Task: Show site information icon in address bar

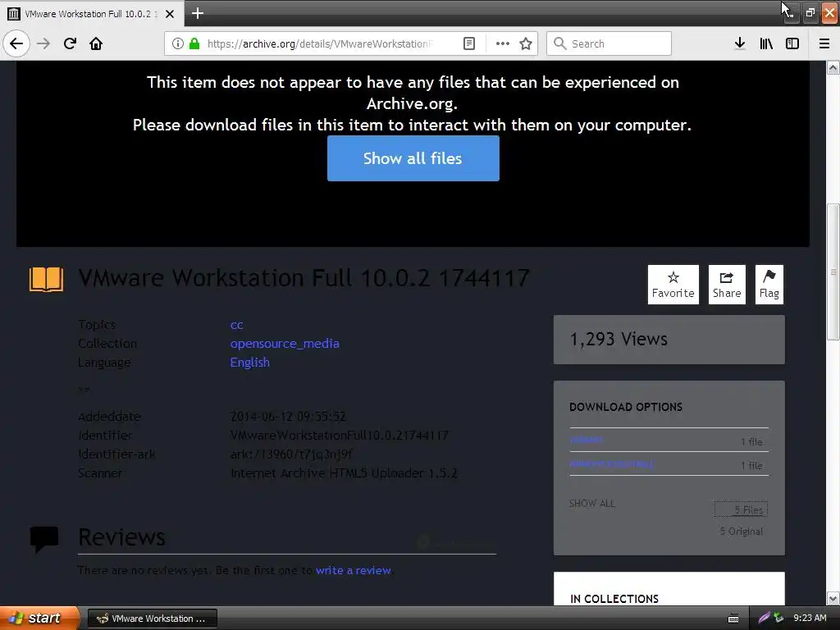Action: (177, 43)
